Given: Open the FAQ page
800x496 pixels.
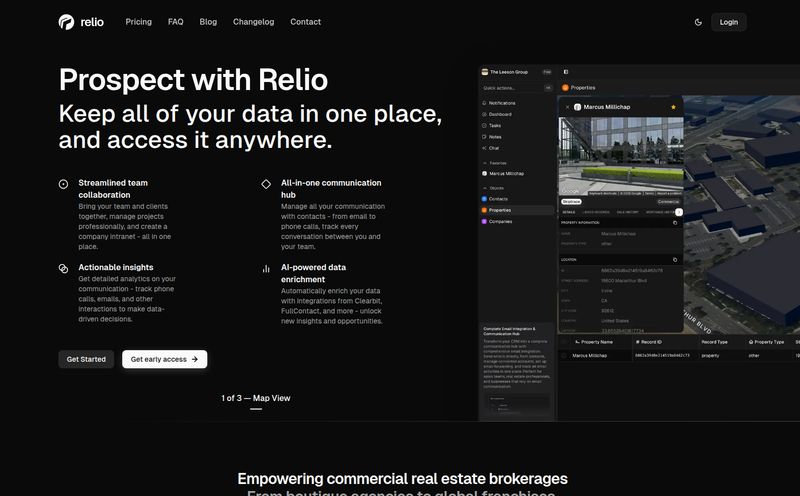Looking at the screenshot, I should click(x=176, y=22).
